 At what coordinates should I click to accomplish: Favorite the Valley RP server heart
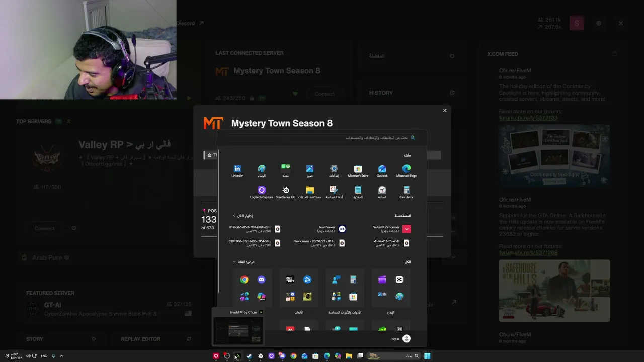click(x=74, y=228)
